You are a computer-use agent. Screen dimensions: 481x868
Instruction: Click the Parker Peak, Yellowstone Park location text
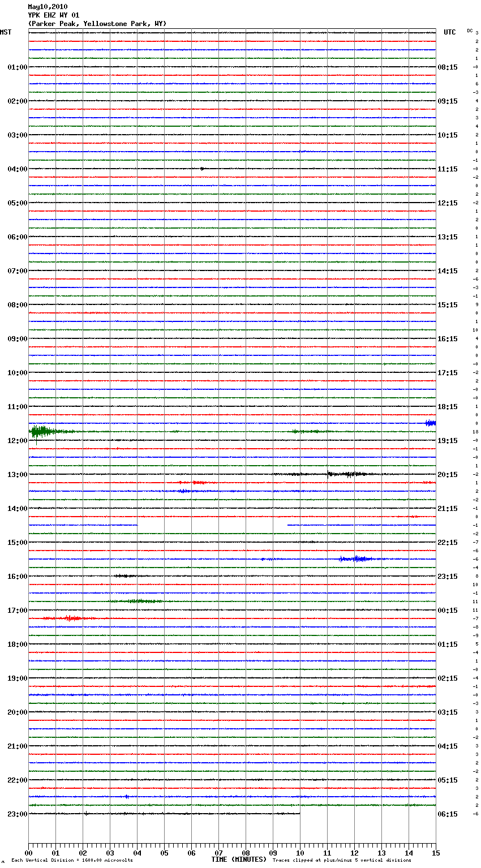tap(97, 24)
